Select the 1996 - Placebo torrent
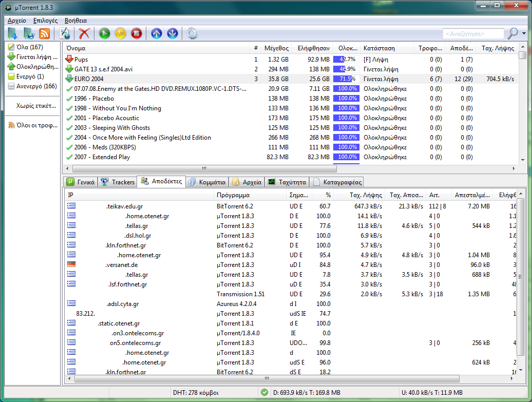532x402 pixels. tap(291, 99)
